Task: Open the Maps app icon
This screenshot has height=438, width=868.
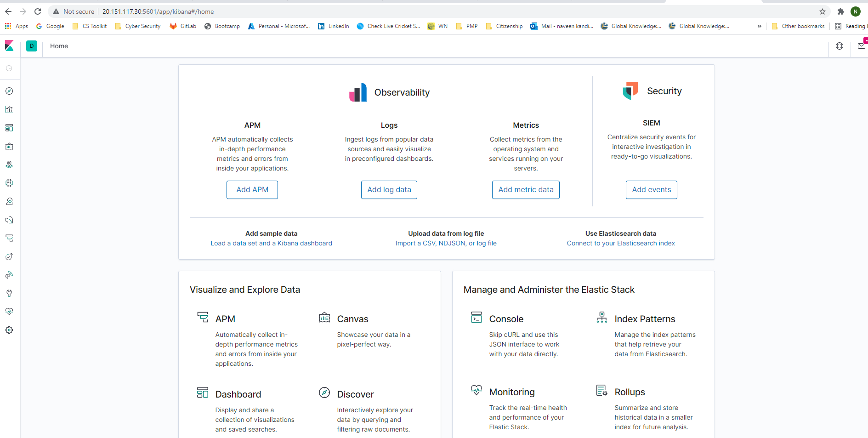Action: (9, 164)
